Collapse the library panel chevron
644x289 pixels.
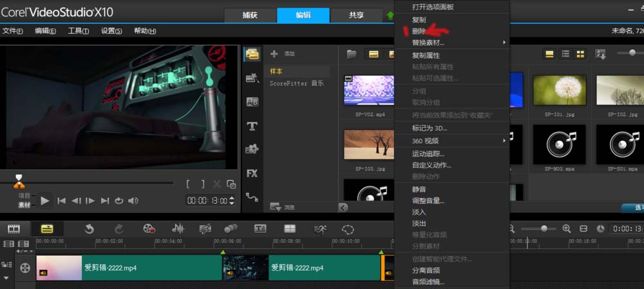pyautogui.click(x=343, y=208)
